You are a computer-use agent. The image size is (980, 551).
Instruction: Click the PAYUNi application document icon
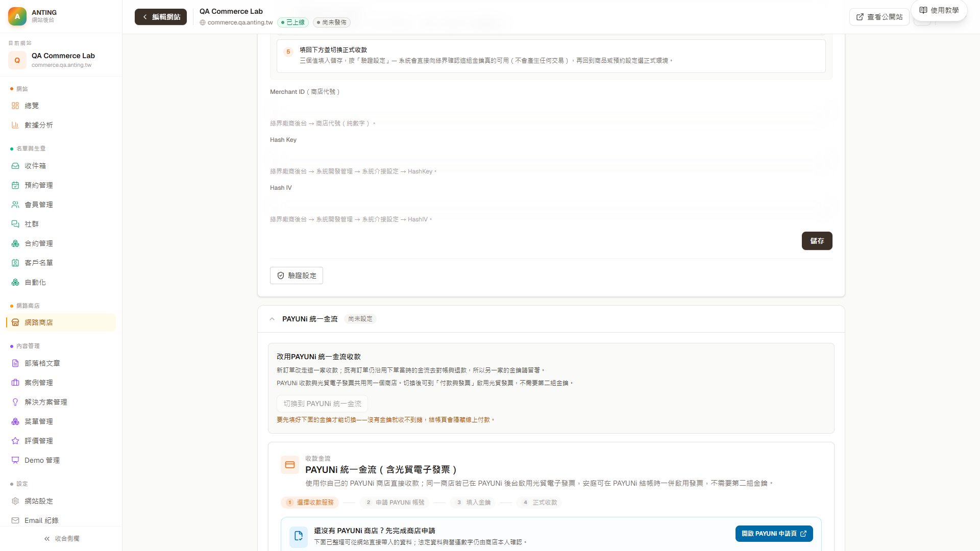coord(299,537)
